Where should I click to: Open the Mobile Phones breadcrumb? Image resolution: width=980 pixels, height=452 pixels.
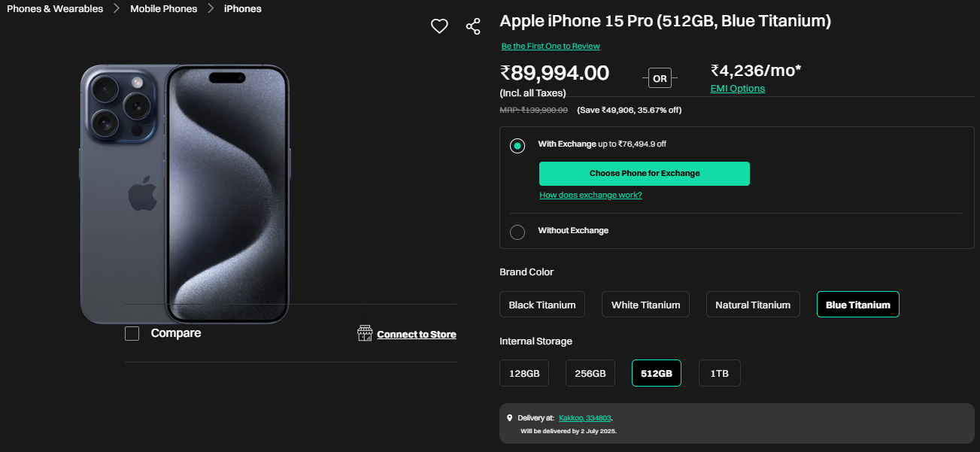163,9
